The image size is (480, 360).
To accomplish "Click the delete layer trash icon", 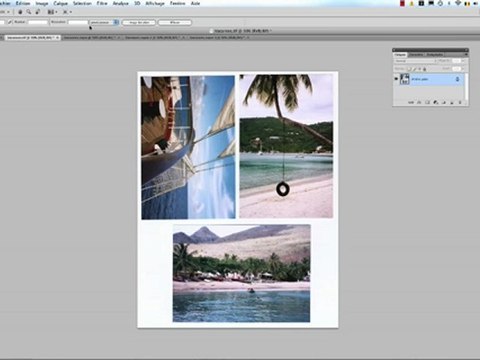I will click(x=460, y=102).
